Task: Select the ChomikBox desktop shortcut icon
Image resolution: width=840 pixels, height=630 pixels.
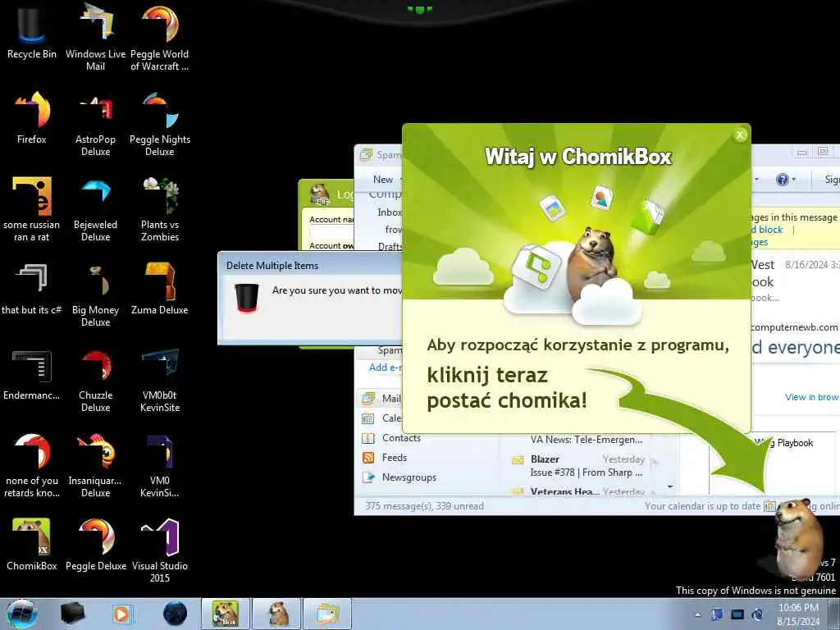Action: pyautogui.click(x=32, y=544)
